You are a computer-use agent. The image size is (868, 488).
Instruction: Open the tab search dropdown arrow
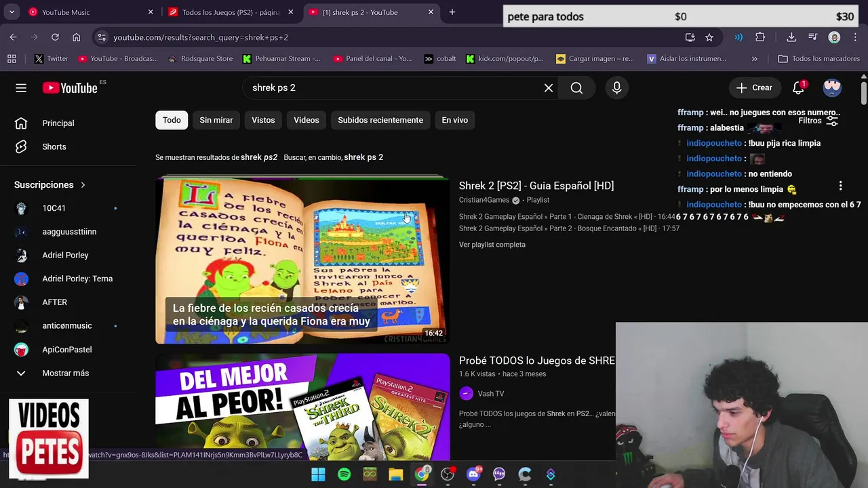(12, 12)
